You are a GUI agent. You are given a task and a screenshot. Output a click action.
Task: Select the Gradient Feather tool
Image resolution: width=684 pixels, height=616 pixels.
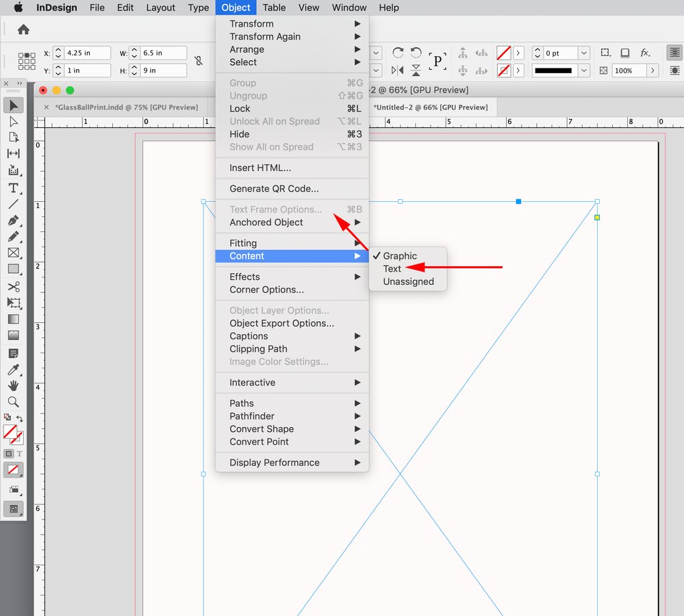14,335
